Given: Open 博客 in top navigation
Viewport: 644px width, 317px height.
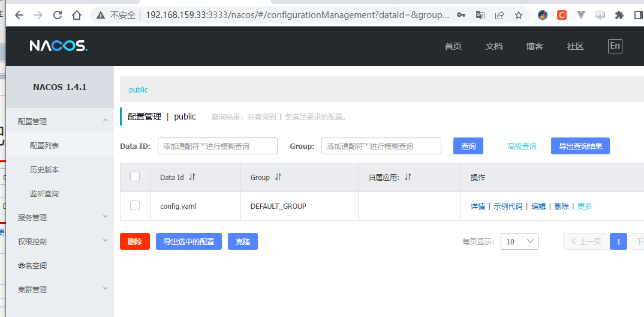Looking at the screenshot, I should click(x=535, y=46).
